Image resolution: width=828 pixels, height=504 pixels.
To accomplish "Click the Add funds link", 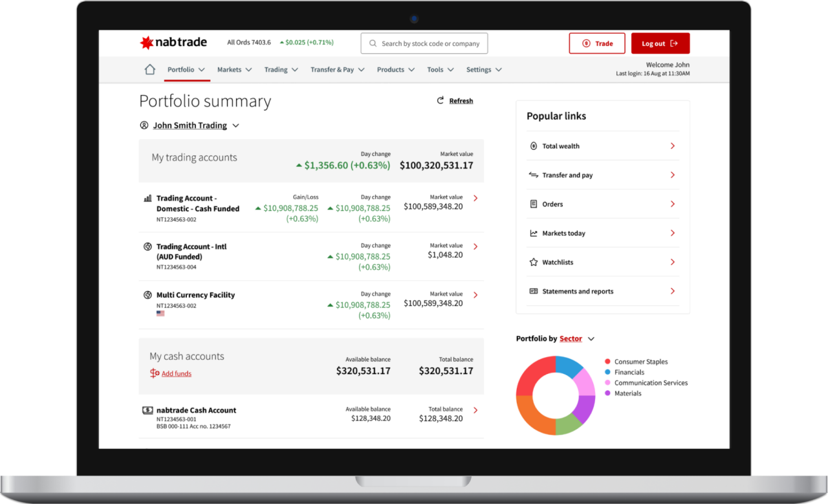I will coord(177,373).
